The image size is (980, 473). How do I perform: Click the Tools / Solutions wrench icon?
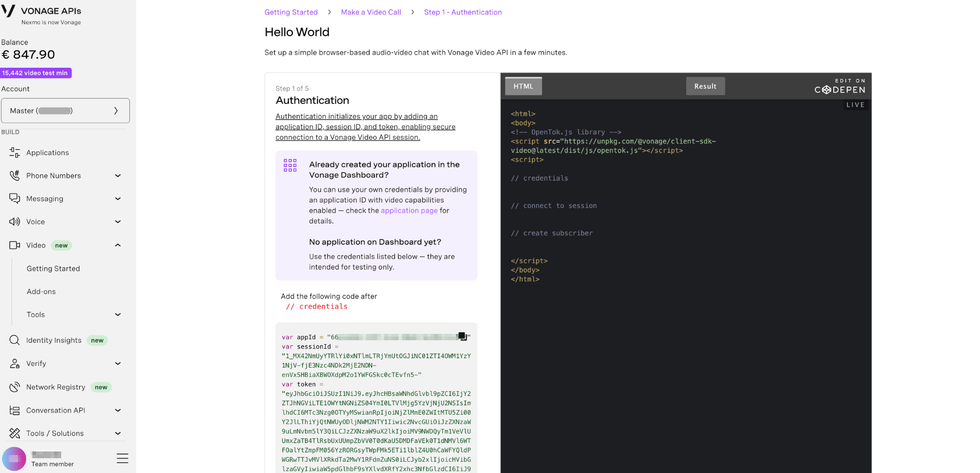15,433
